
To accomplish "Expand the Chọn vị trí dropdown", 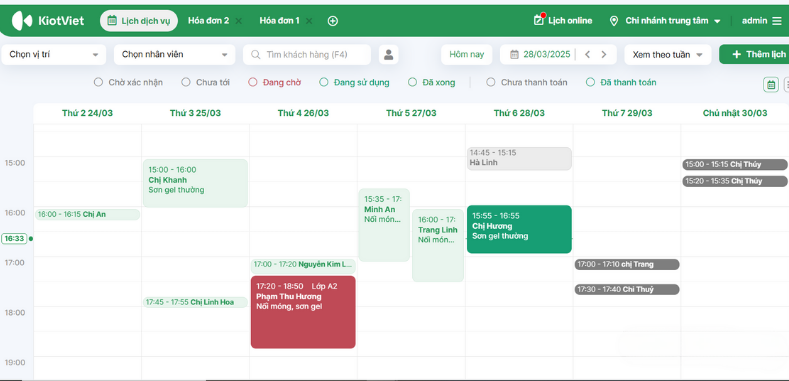I will click(x=54, y=54).
